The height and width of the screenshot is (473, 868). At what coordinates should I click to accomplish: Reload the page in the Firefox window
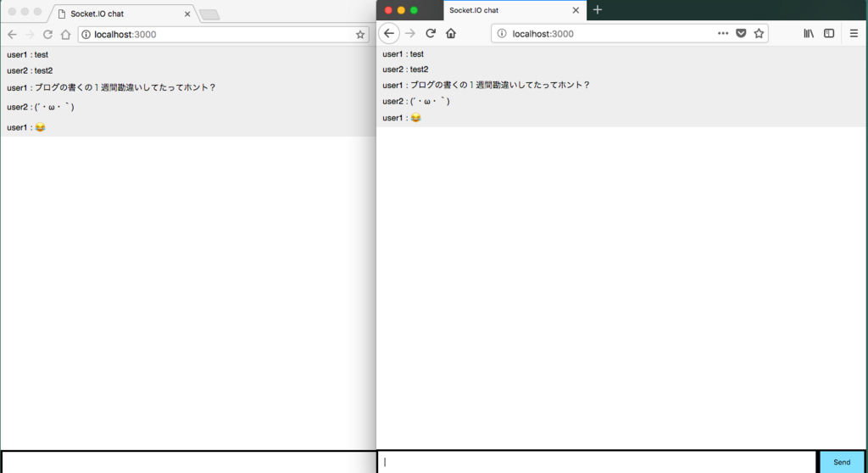coord(430,33)
